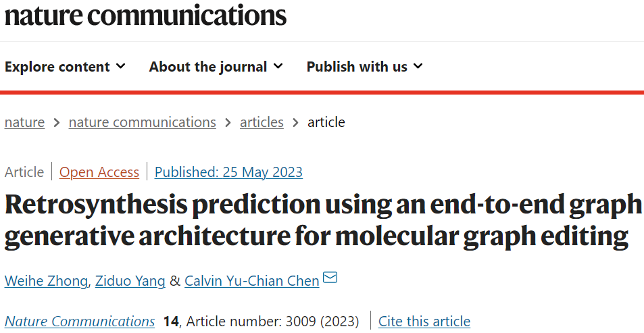Click the current article breadcrumb text
The width and height of the screenshot is (644, 333).
326,122
